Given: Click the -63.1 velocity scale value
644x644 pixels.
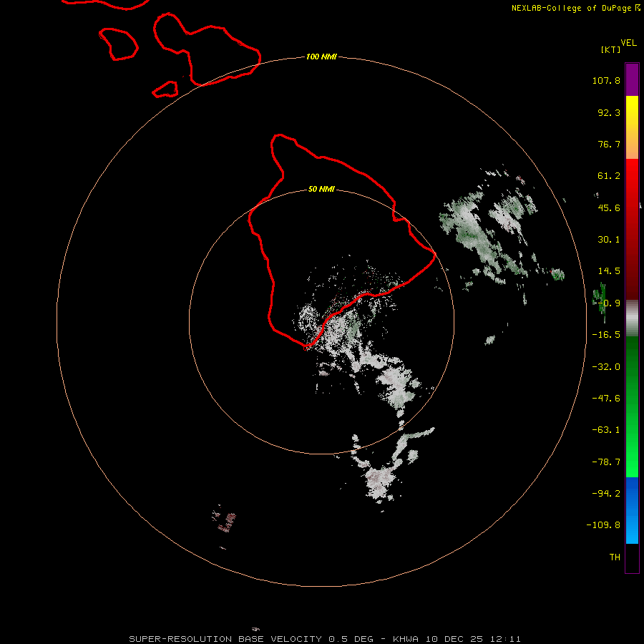Looking at the screenshot, I should (x=606, y=430).
